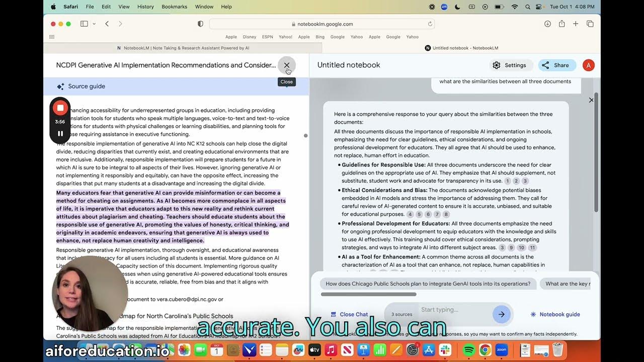
Task: Expand the sidebar tab group dropdown
Action: 94,24
